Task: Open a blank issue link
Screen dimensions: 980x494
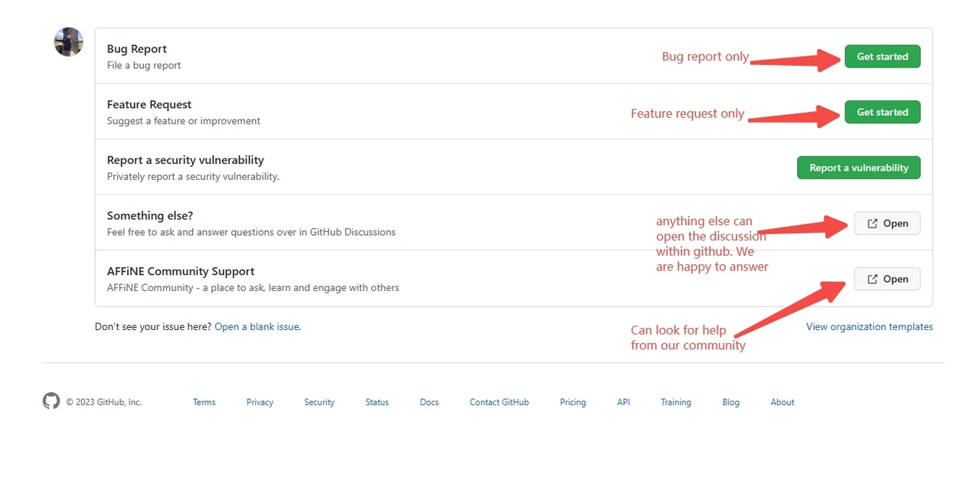Action: pos(258,326)
